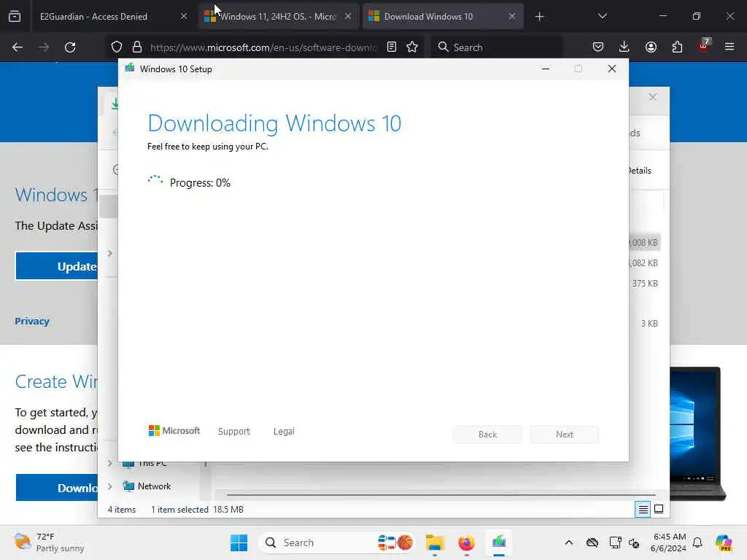Save page to Pocket

[x=598, y=47]
